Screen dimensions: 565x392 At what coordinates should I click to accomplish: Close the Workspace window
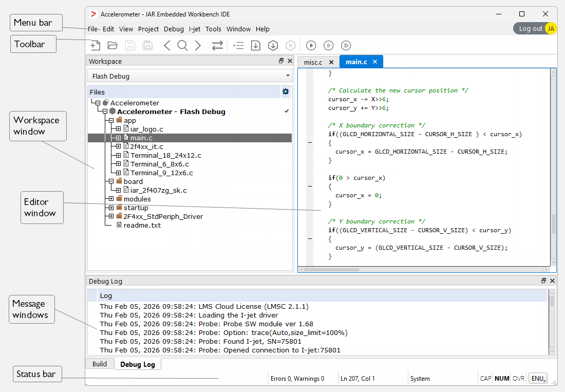[290, 61]
